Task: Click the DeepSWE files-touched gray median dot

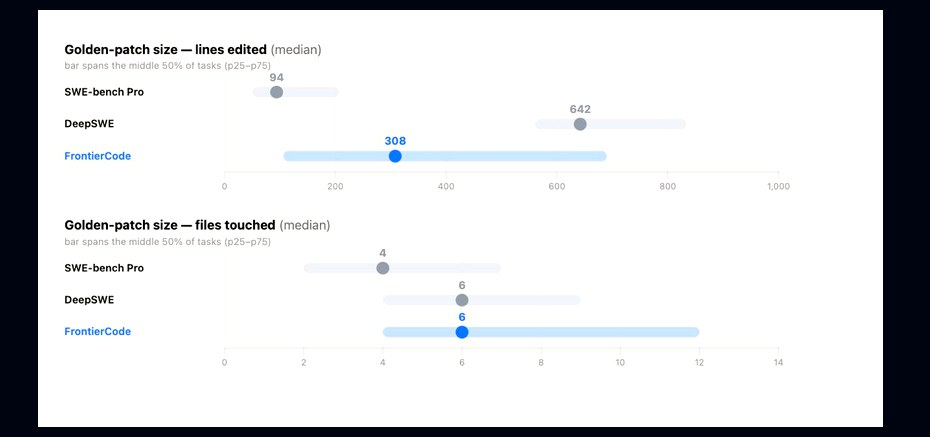Action: [462, 300]
